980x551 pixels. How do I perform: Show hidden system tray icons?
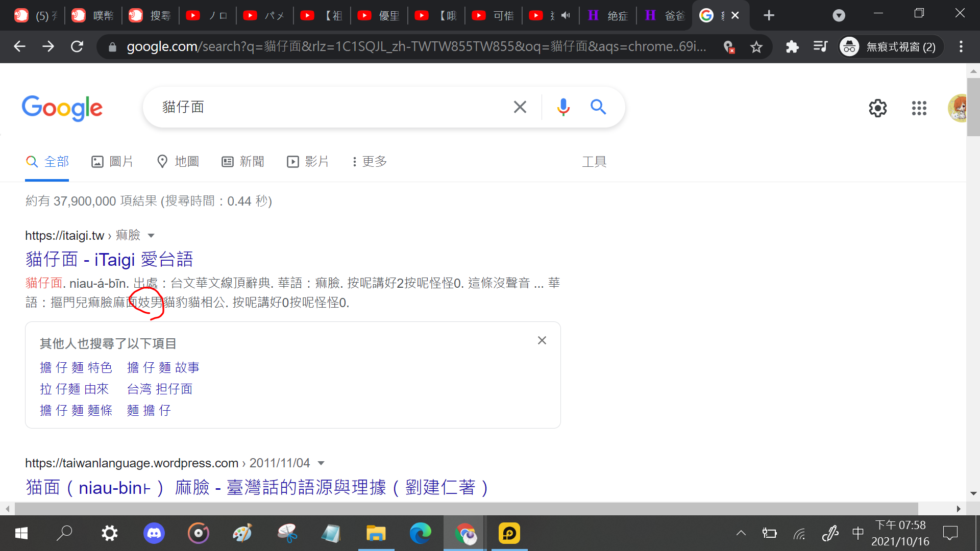coord(741,534)
